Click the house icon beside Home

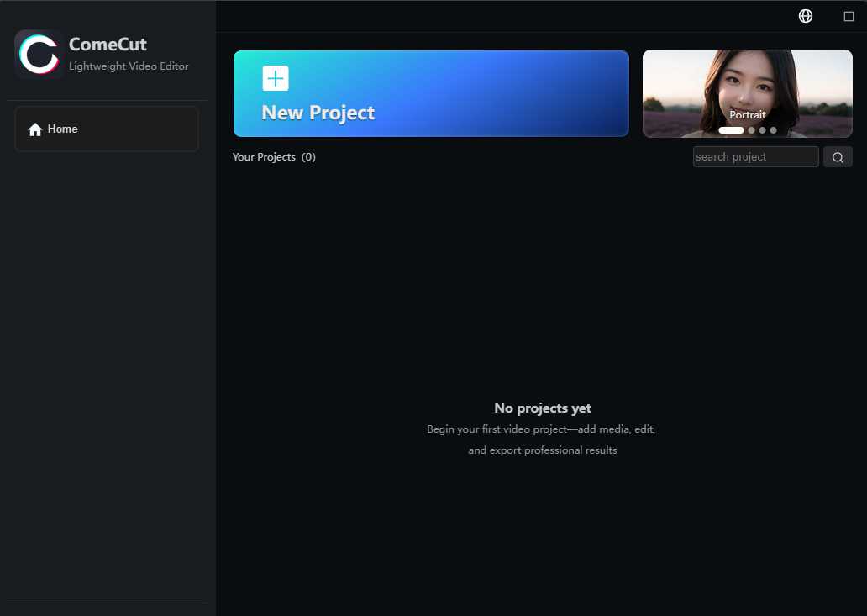pyautogui.click(x=35, y=129)
